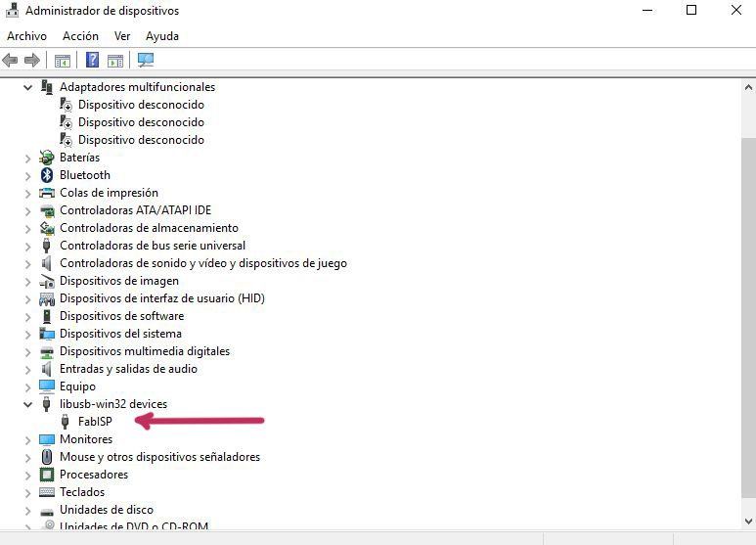The height and width of the screenshot is (545, 756).
Task: Open the Acción menu
Action: (x=80, y=36)
